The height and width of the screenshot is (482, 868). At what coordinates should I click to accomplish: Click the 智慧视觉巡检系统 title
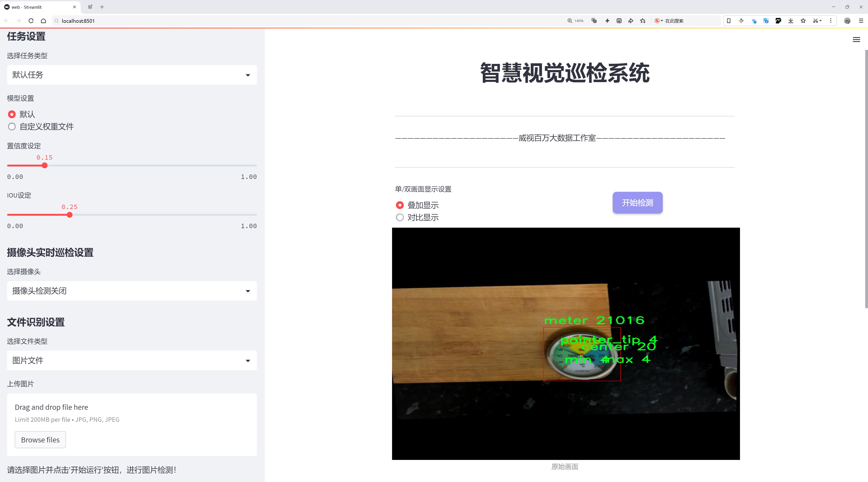(565, 73)
